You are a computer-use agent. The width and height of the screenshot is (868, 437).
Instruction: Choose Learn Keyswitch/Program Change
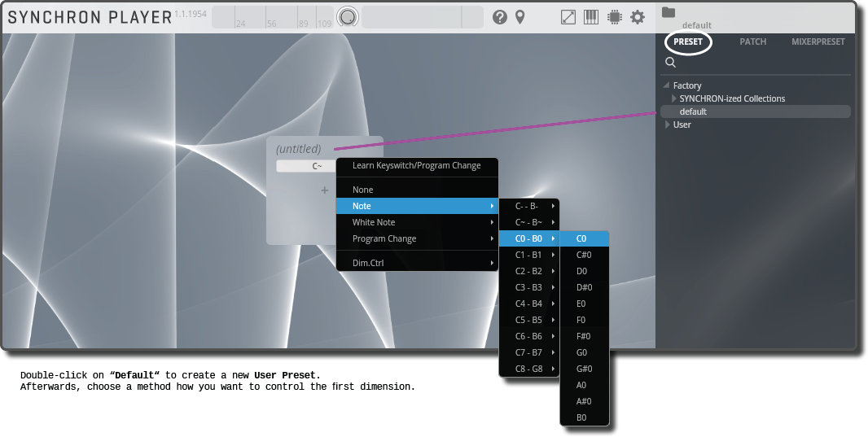click(x=417, y=165)
